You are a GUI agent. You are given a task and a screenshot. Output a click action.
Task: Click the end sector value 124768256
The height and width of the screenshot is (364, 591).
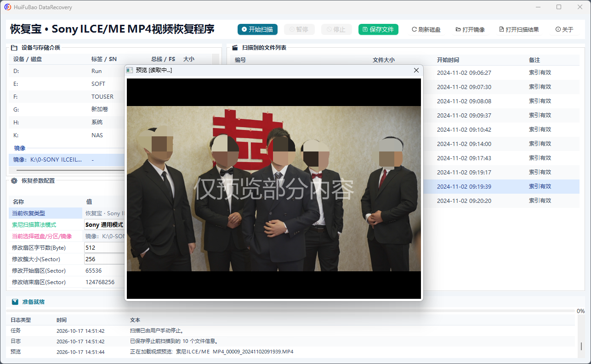(x=100, y=282)
